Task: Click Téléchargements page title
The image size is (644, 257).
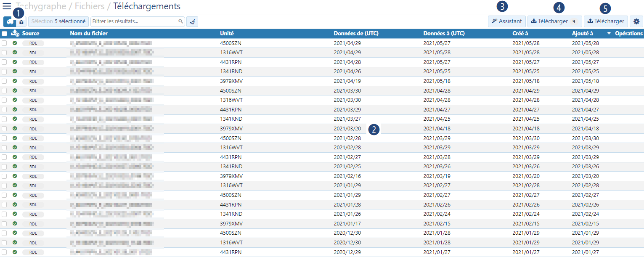Action: point(147,6)
